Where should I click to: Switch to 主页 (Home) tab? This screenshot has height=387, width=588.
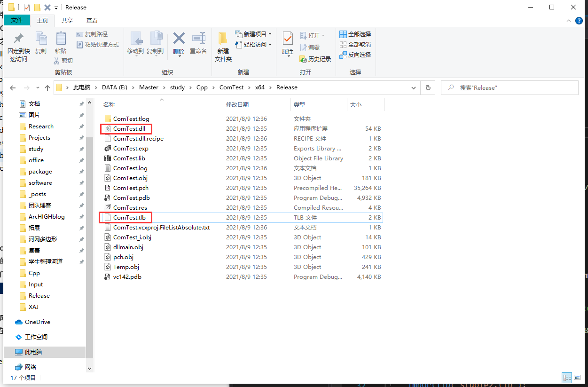(42, 20)
